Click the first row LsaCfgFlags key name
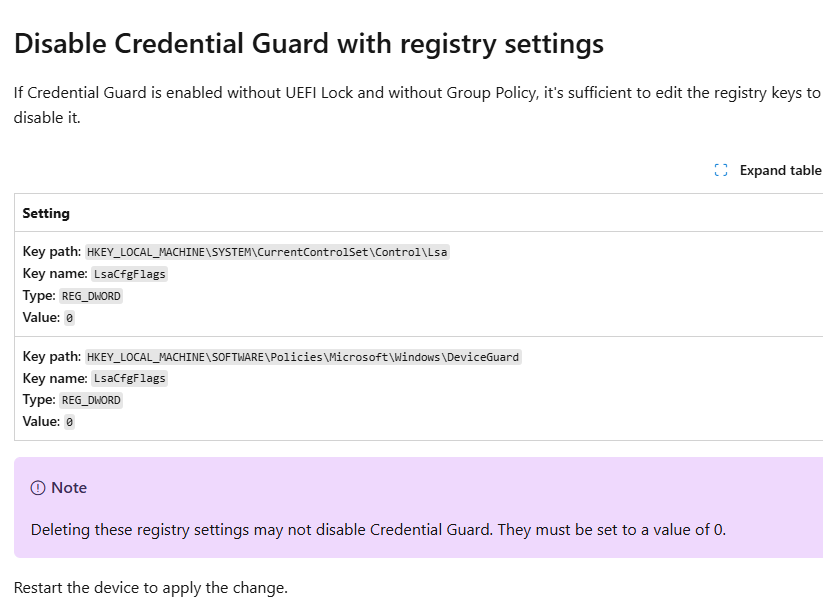Viewport: 823px width, 610px height. (129, 274)
